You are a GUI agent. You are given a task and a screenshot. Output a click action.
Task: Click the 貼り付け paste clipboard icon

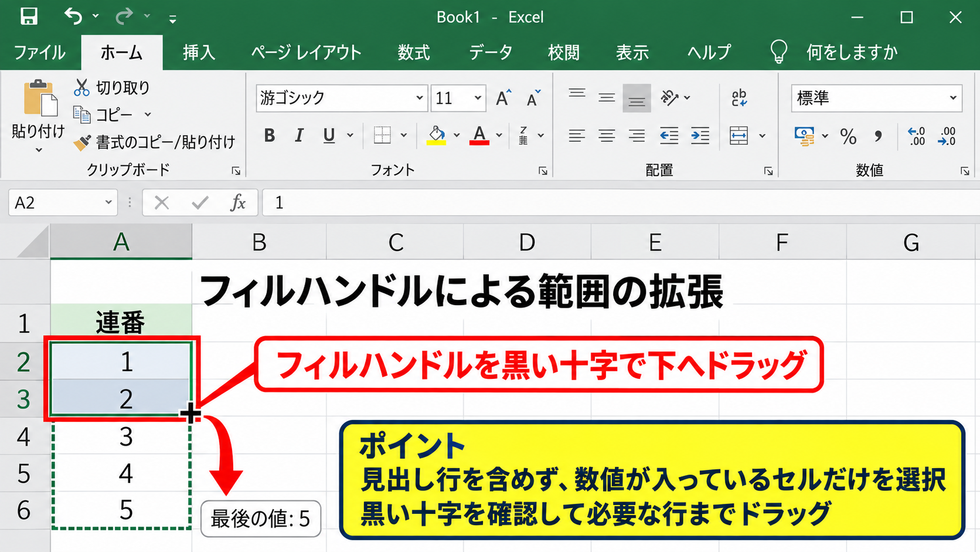click(40, 99)
